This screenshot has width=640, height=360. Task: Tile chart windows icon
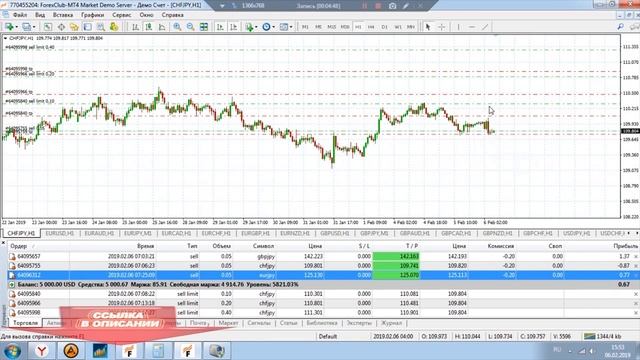pos(204,27)
